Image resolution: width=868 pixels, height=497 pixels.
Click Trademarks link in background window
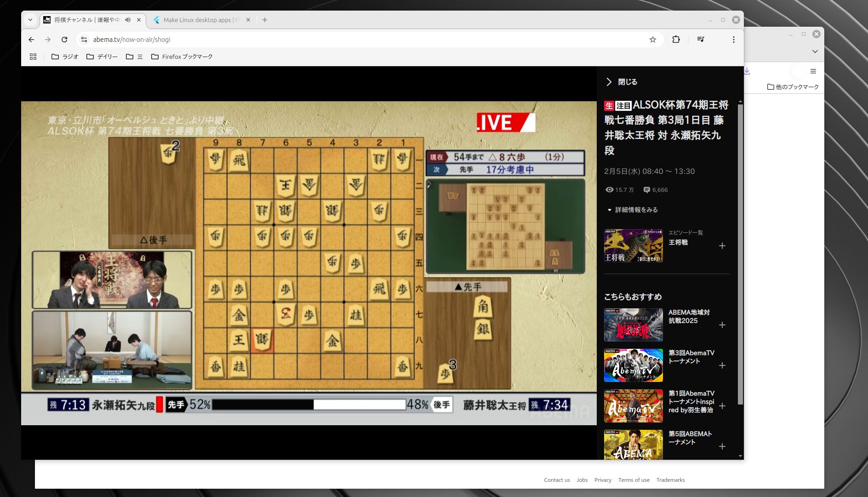pos(670,480)
